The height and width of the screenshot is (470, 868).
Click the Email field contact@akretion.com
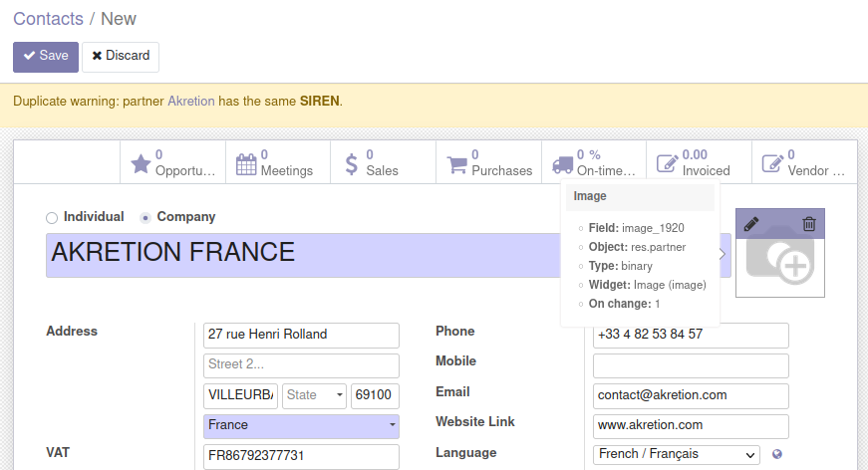[691, 396]
